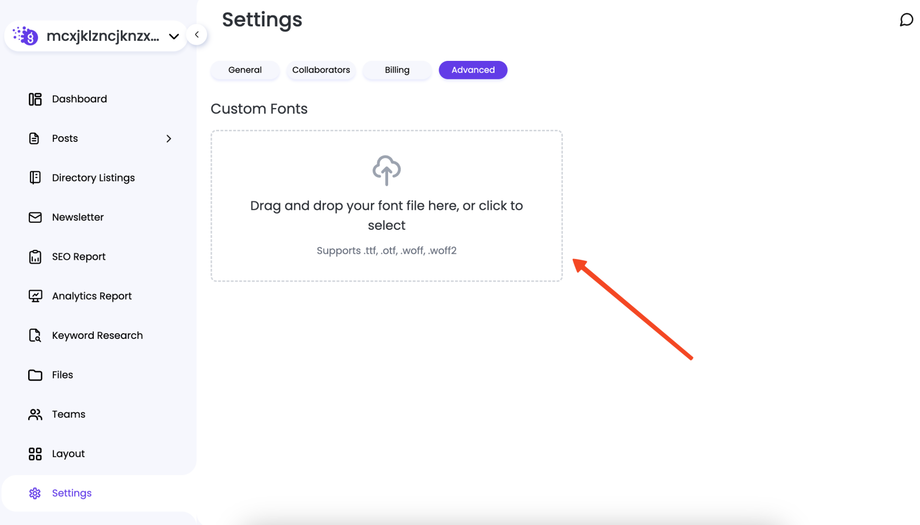Click the font file drop zone text

pos(386,215)
